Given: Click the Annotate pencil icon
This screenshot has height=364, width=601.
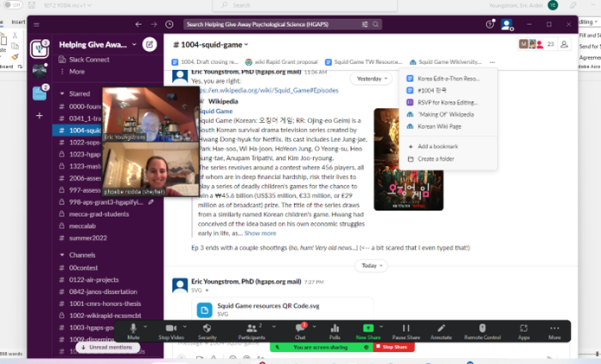Looking at the screenshot, I should [x=441, y=329].
